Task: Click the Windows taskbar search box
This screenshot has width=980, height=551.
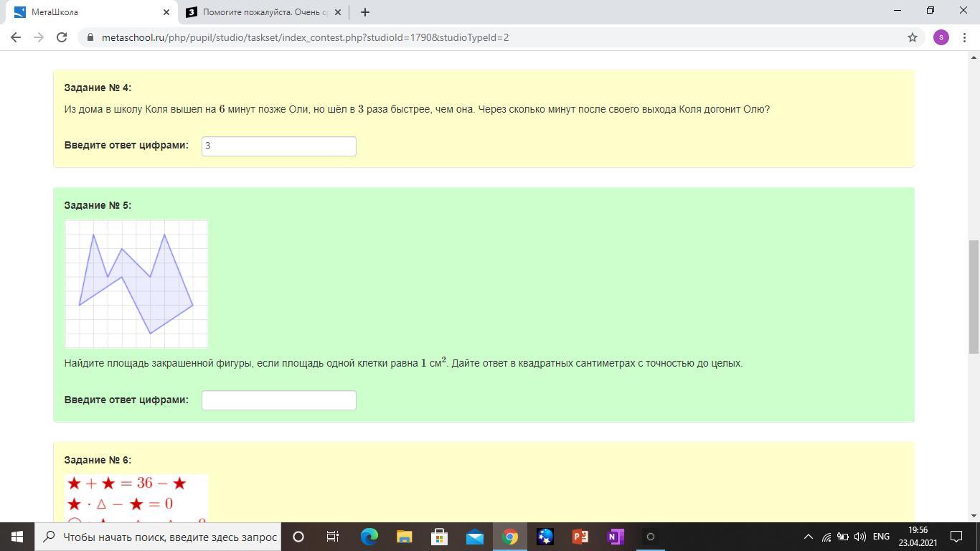Action: [158, 537]
